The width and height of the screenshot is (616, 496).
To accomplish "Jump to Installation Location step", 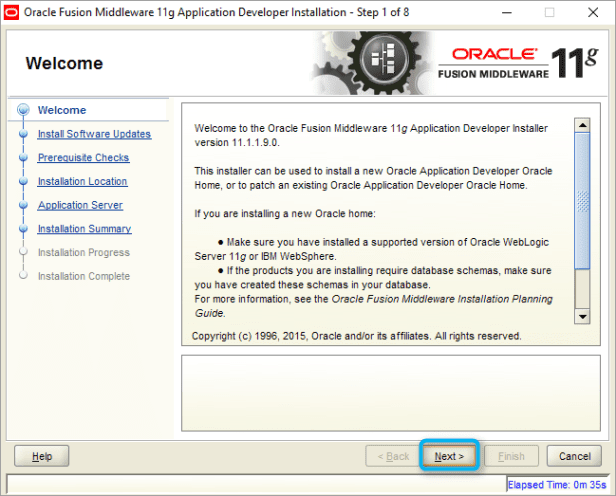I will (x=82, y=181).
